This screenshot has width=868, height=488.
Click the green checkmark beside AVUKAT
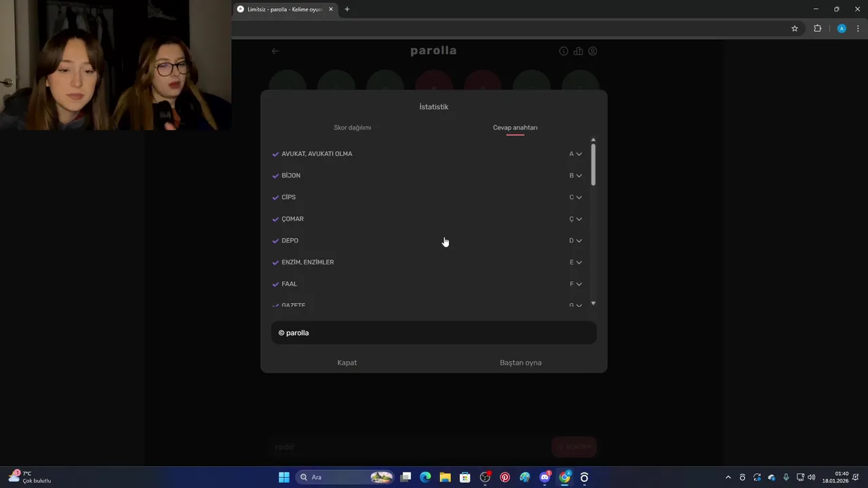click(275, 154)
